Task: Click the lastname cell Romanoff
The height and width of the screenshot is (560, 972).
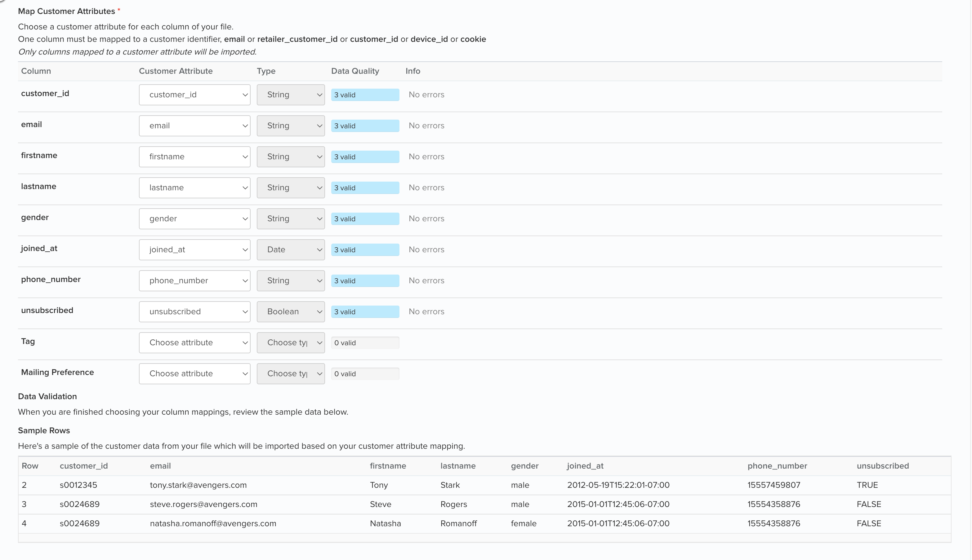Action: 459,523
